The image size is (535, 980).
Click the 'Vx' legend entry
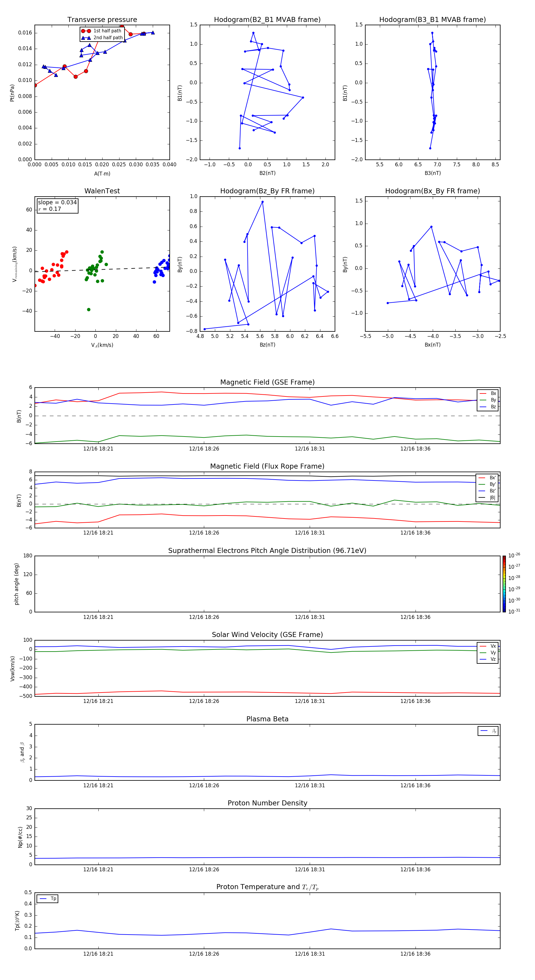tap(488, 646)
